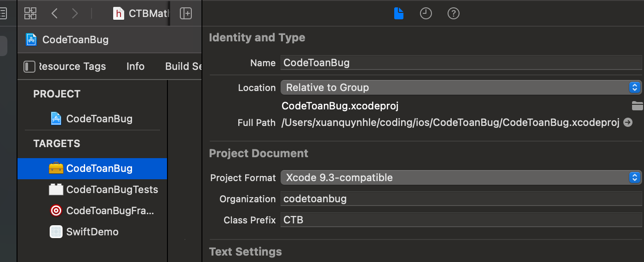Click the CodeToanBug.xcodeproj file name

tap(340, 106)
